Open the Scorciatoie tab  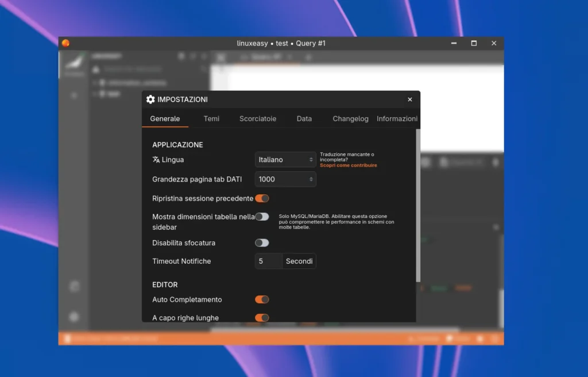point(258,118)
